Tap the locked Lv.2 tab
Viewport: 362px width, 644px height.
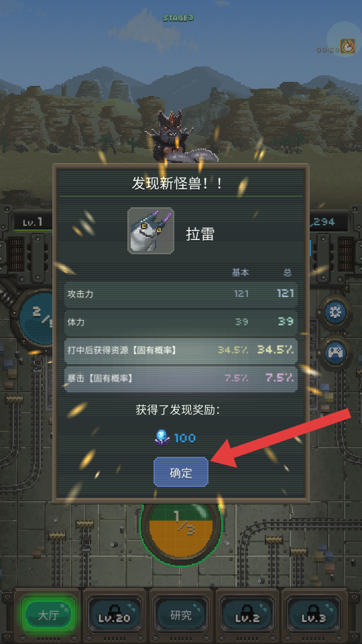pyautogui.click(x=247, y=615)
